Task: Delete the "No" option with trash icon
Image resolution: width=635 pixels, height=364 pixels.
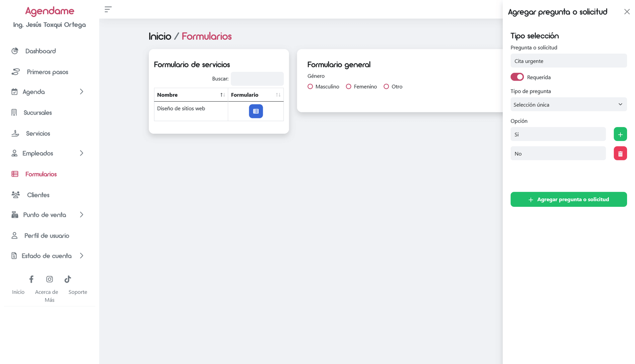Action: tap(620, 154)
